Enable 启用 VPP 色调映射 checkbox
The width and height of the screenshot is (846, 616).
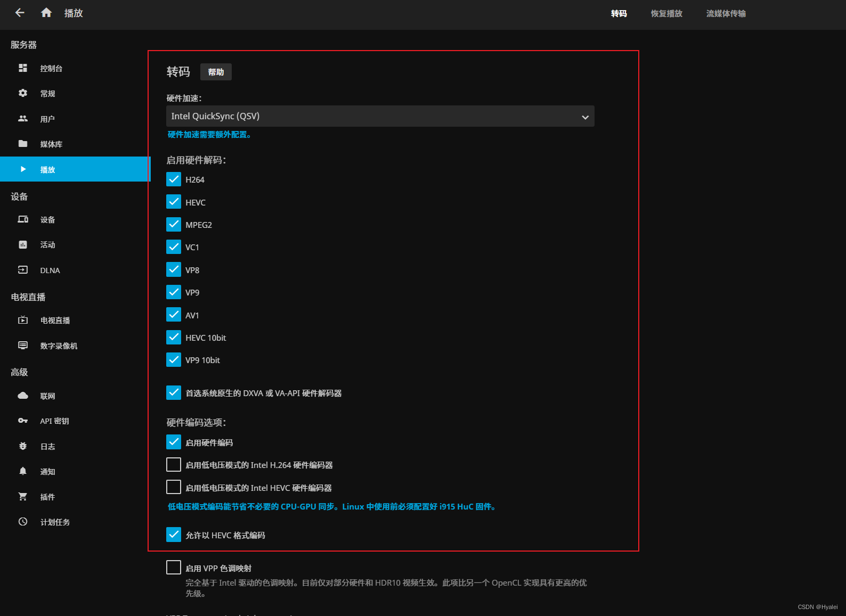174,568
